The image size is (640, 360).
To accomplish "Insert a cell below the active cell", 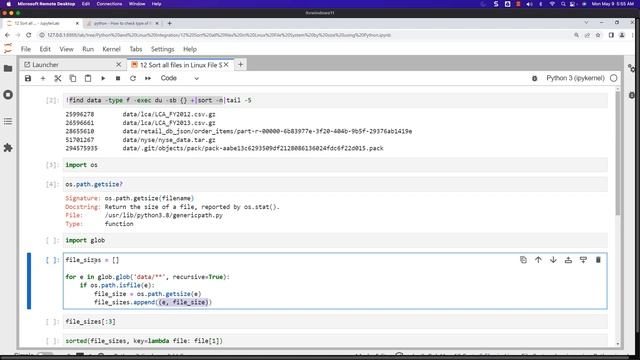I will (x=583, y=260).
